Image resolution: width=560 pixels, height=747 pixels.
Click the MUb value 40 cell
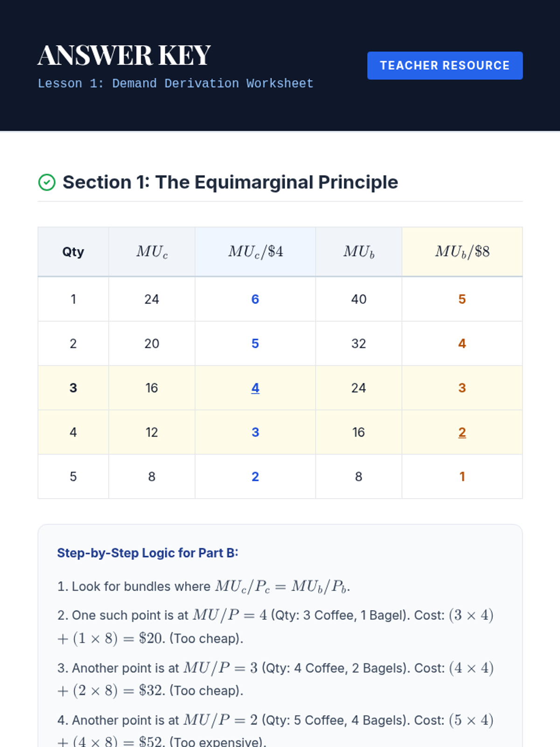(358, 299)
